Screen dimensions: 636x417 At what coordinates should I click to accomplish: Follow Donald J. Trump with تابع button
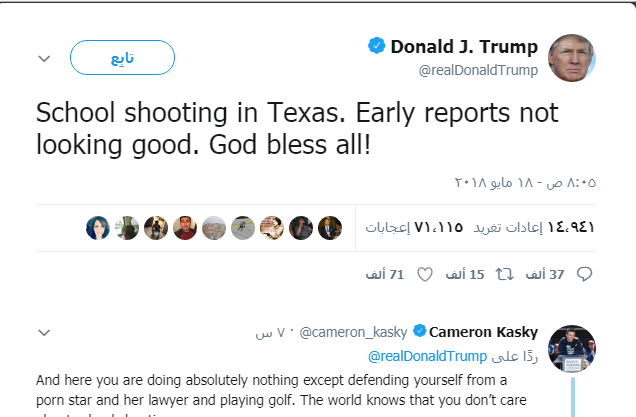(122, 58)
